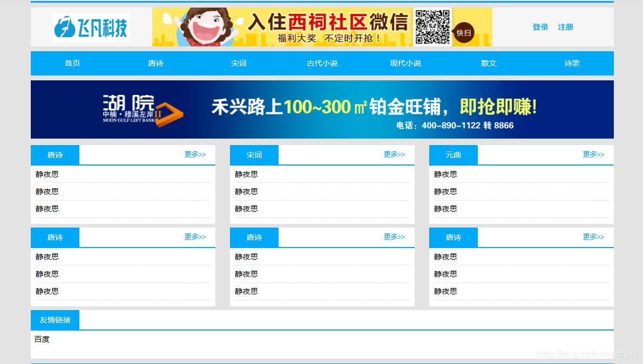Image resolution: width=643 pixels, height=364 pixels.
Task: Click the 元曲 panel header tab
Action: [x=453, y=155]
